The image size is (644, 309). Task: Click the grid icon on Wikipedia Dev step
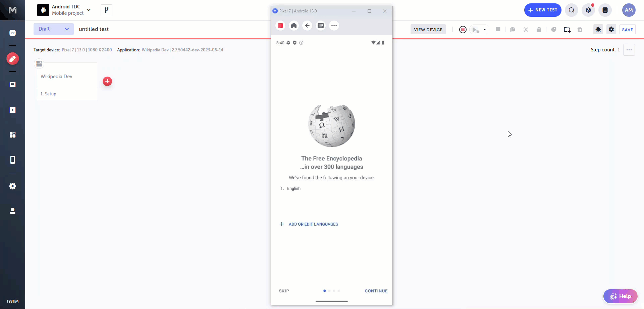tap(39, 63)
